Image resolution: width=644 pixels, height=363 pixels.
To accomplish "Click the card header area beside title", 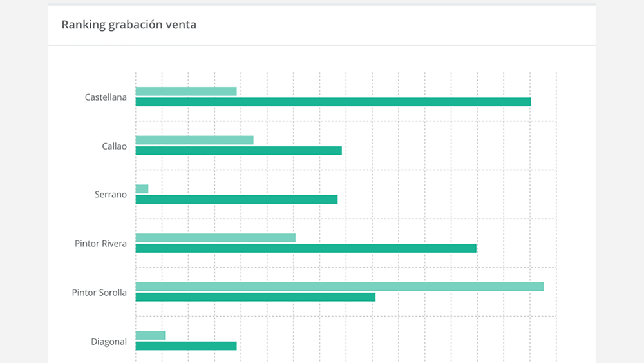I will (x=394, y=25).
